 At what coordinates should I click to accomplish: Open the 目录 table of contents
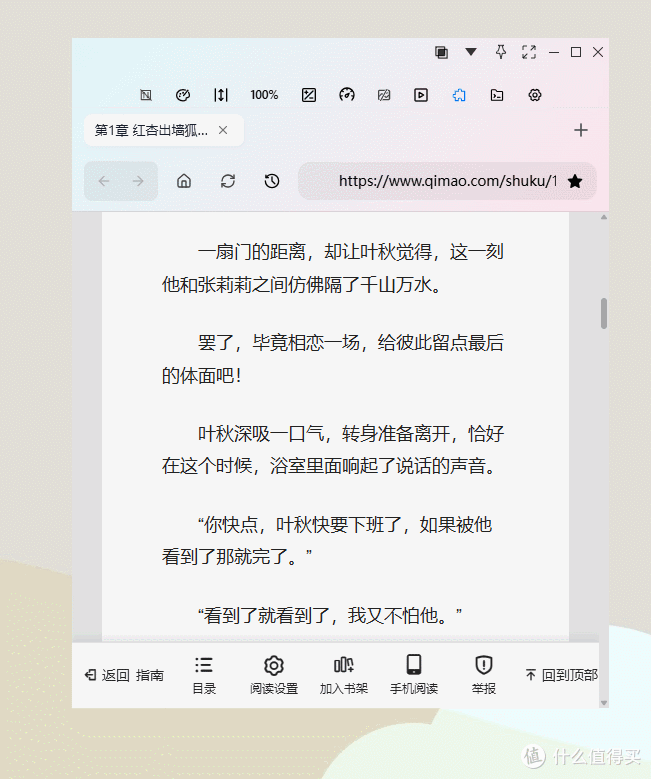tap(204, 675)
